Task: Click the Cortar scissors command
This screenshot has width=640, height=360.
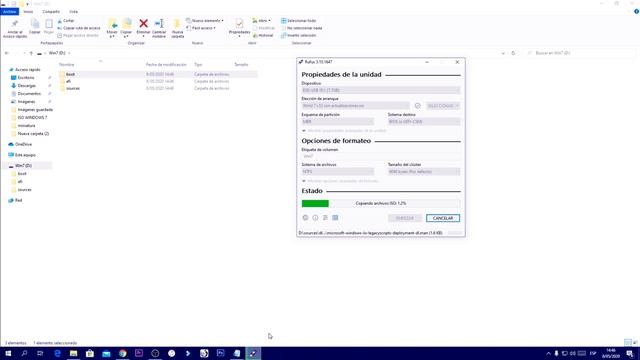Action: [66, 20]
